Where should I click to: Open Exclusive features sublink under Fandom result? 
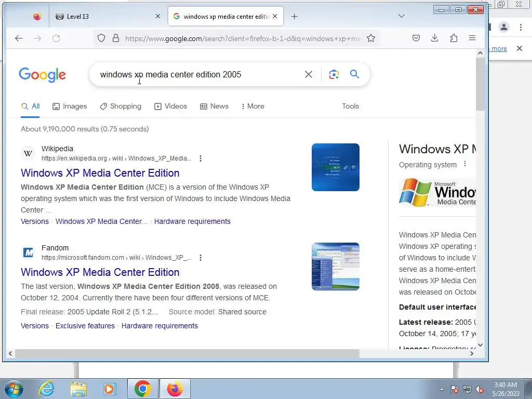tap(85, 326)
